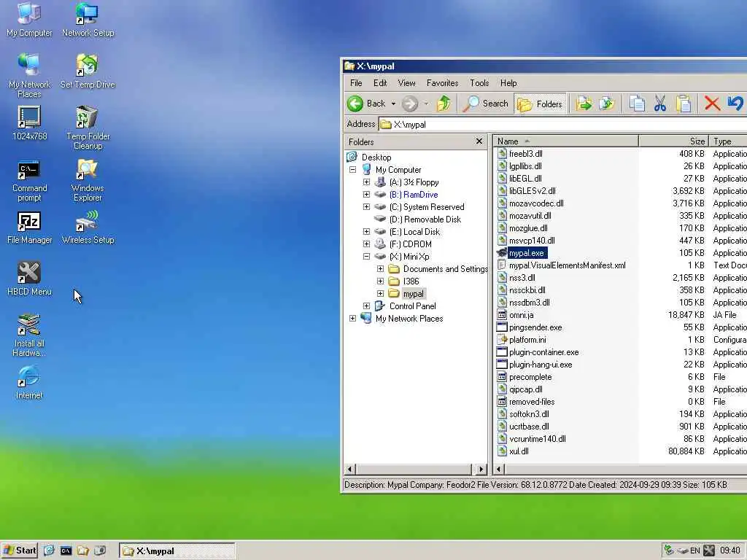The width and height of the screenshot is (747, 560).
Task: Expand the (C:) System Reserved node
Action: (x=366, y=206)
